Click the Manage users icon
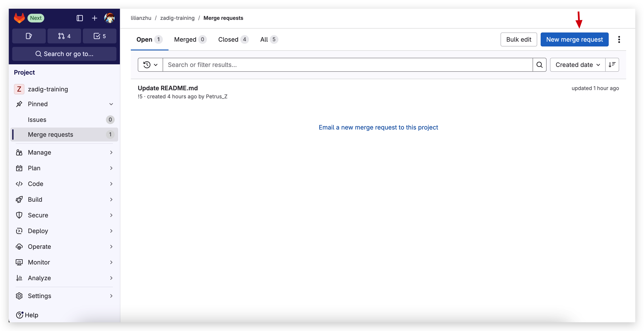 click(19, 152)
